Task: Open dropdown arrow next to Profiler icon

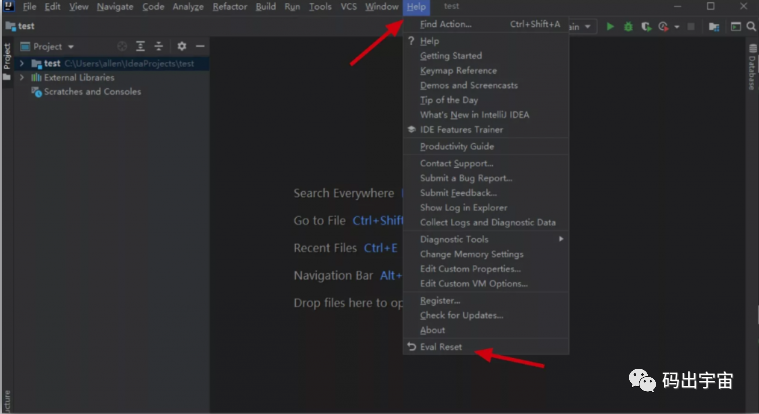Action: point(677,27)
